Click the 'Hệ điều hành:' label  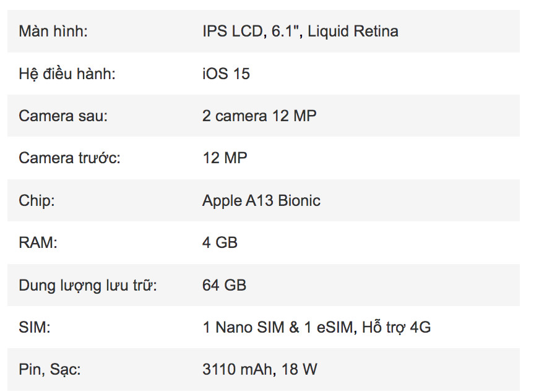67,74
